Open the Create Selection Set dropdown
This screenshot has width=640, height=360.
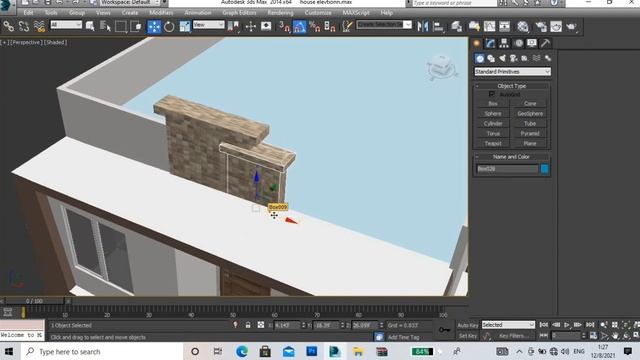tap(384, 25)
